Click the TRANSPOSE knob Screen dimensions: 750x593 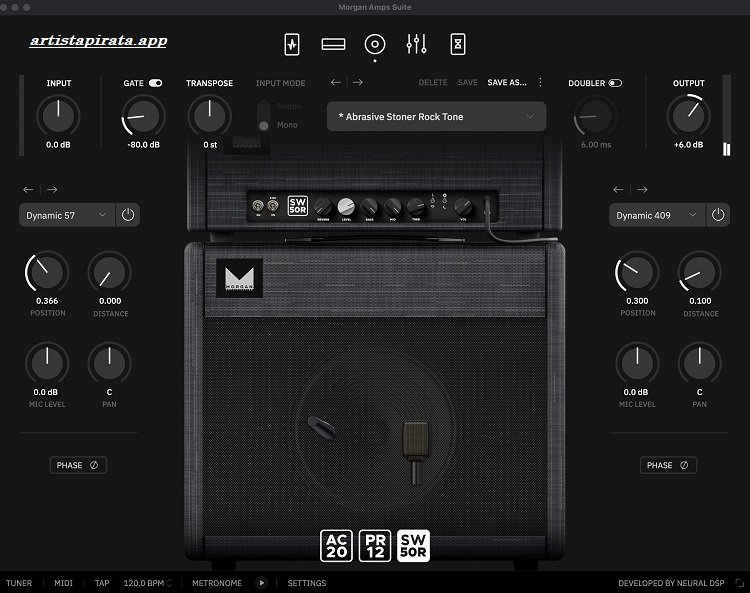point(210,116)
